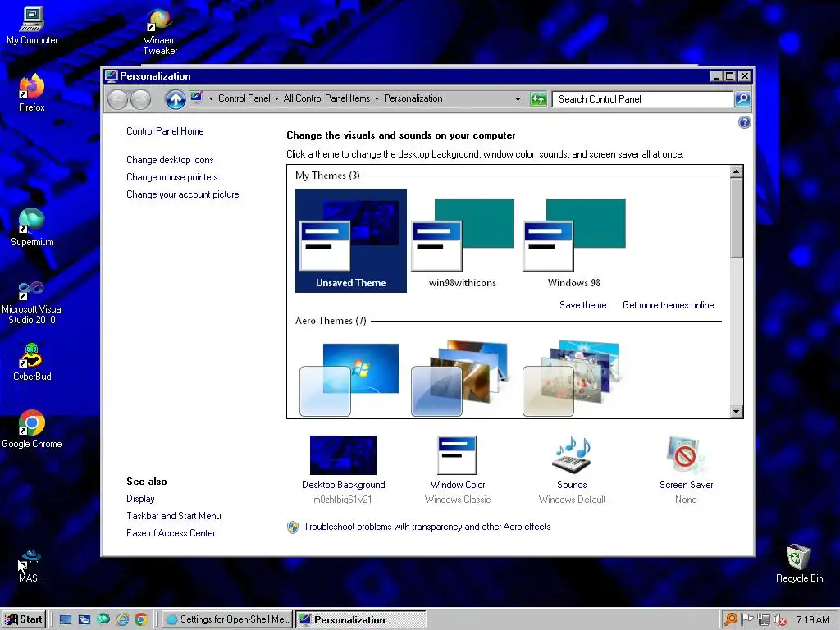Click Get more themes online
840x630 pixels.
(x=668, y=305)
